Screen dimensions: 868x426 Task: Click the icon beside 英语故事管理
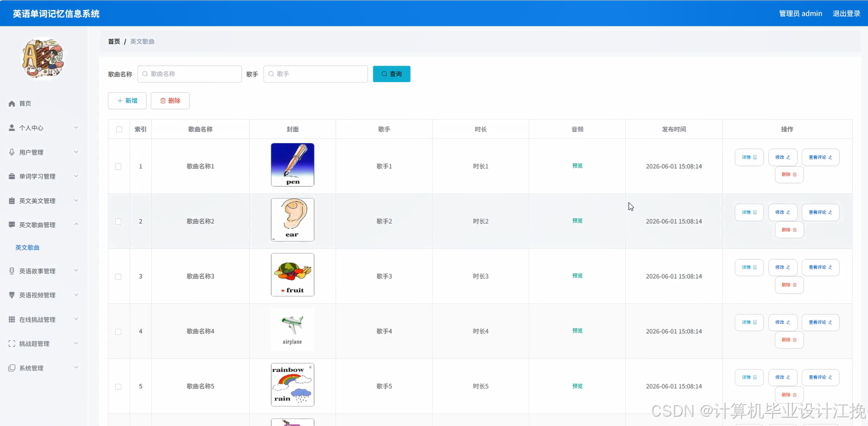(x=12, y=271)
